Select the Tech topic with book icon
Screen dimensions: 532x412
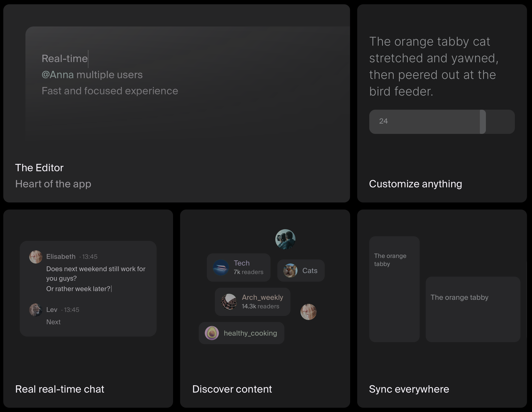tap(221, 267)
